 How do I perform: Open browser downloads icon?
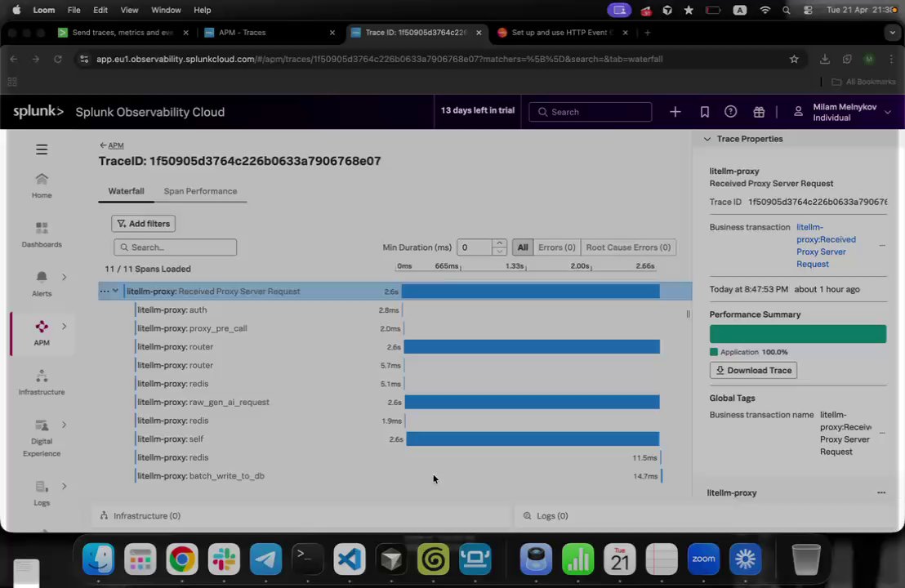(824, 59)
